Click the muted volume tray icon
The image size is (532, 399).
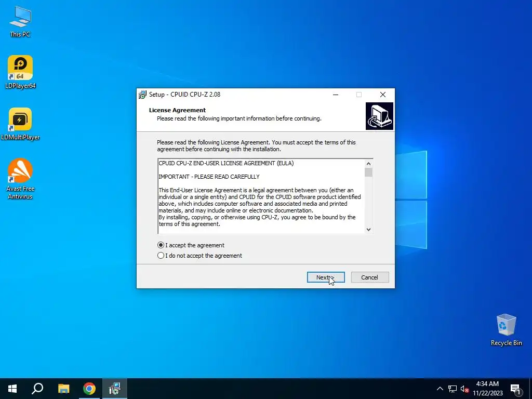pyautogui.click(x=464, y=389)
